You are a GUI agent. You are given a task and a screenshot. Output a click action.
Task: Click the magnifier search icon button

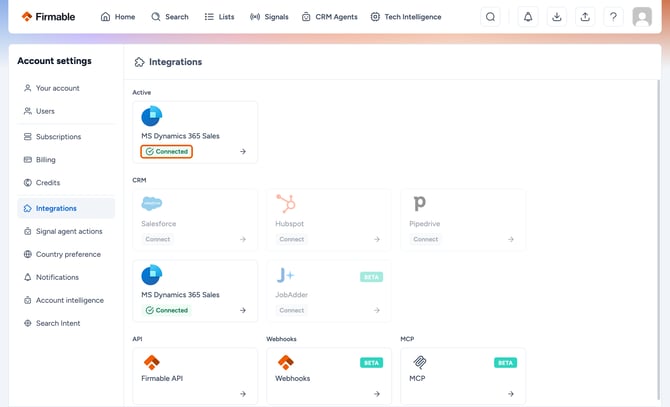click(x=491, y=17)
